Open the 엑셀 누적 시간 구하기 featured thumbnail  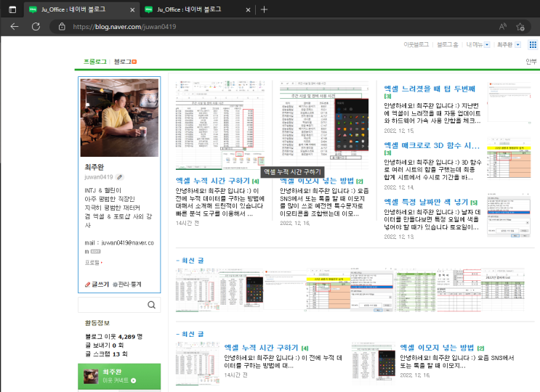[x=220, y=126]
